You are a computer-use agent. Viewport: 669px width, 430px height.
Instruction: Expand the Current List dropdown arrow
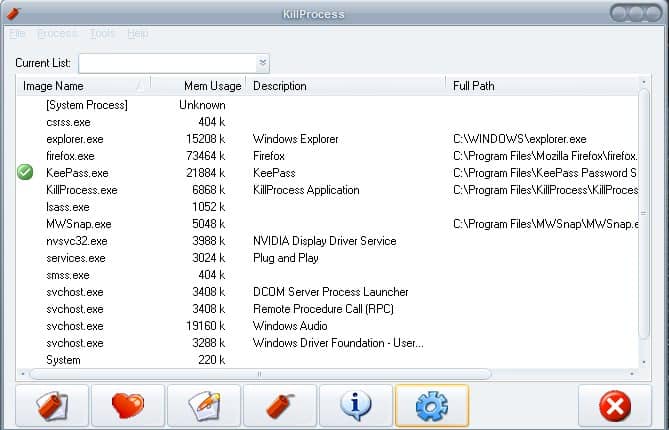(x=262, y=63)
